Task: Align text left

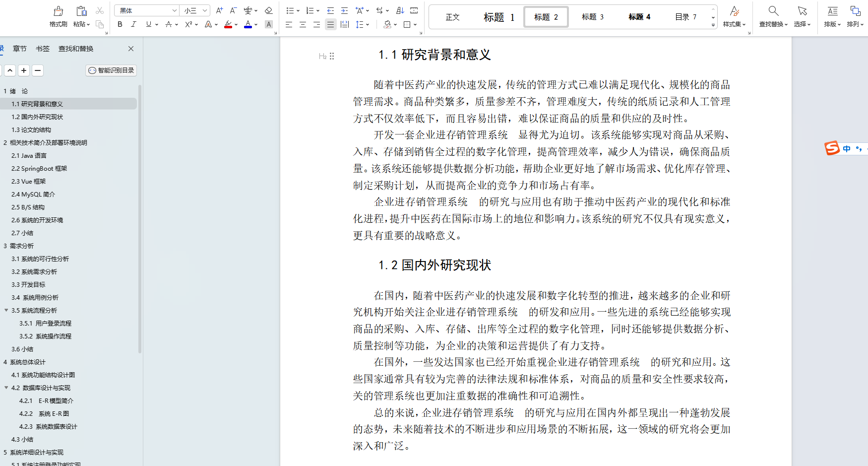Action: (x=289, y=24)
